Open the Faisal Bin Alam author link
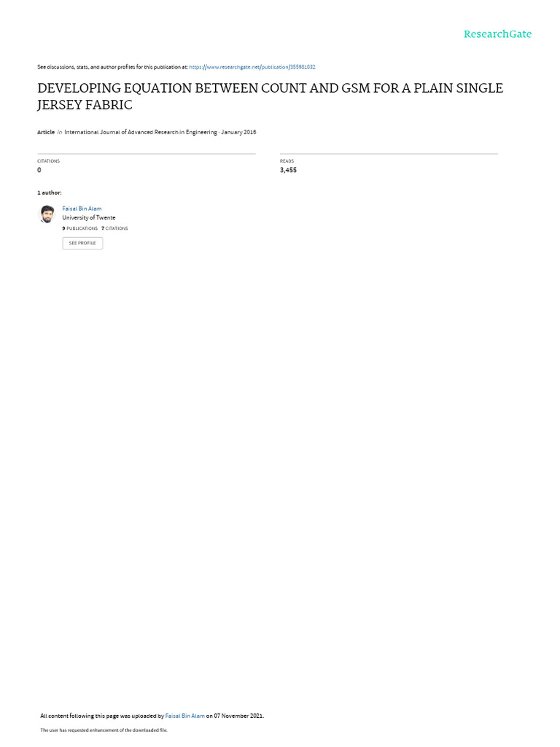Viewport: 560px width, 747px height. pos(82,209)
